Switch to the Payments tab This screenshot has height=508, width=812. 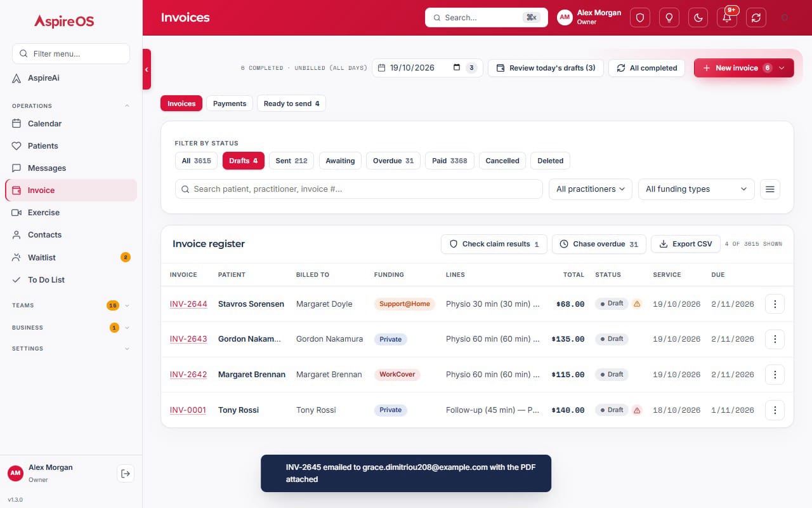pos(230,104)
